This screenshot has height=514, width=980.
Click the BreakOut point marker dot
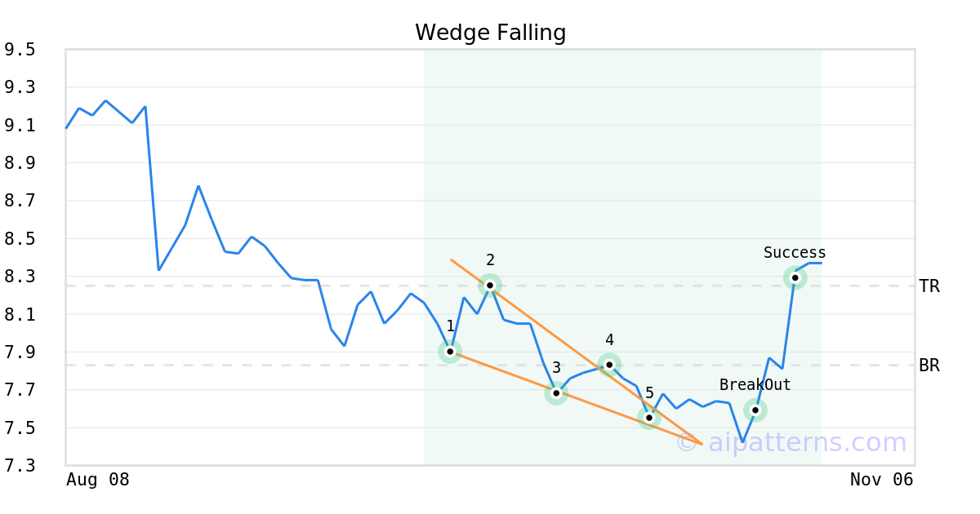(x=755, y=410)
